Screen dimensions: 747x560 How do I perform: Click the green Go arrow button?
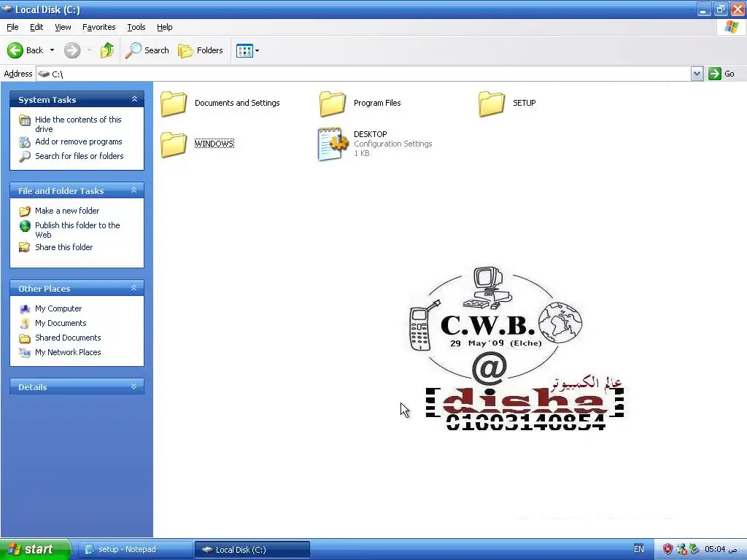click(x=715, y=74)
